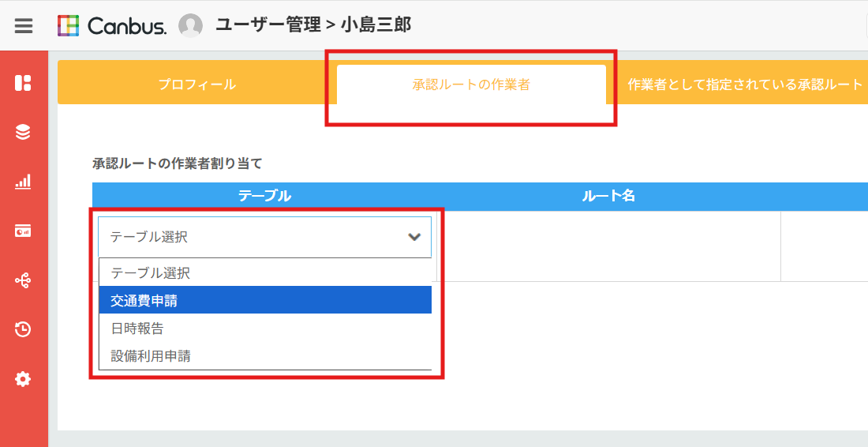
Task: Choose 日時報告 from the table list
Action: (265, 328)
